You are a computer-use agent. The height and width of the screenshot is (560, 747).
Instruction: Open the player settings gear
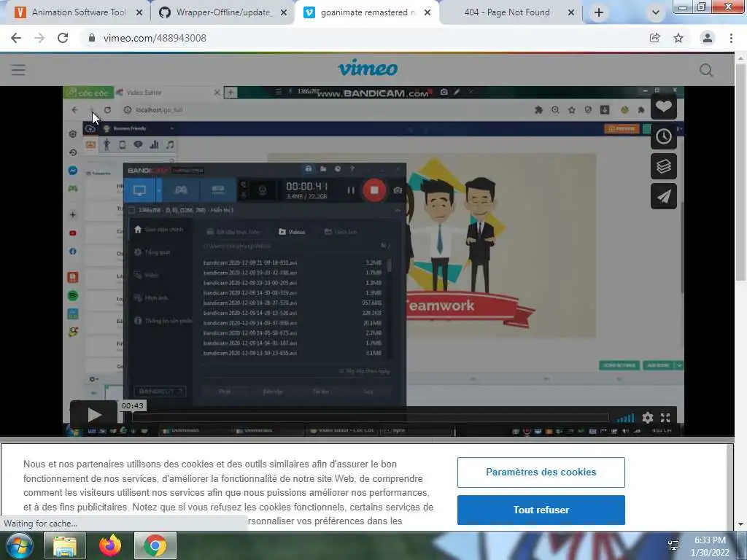tap(648, 418)
